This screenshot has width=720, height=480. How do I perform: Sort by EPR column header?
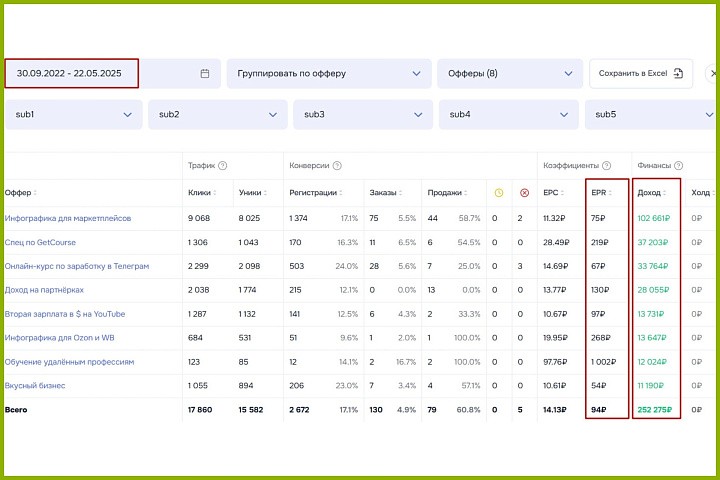point(601,193)
